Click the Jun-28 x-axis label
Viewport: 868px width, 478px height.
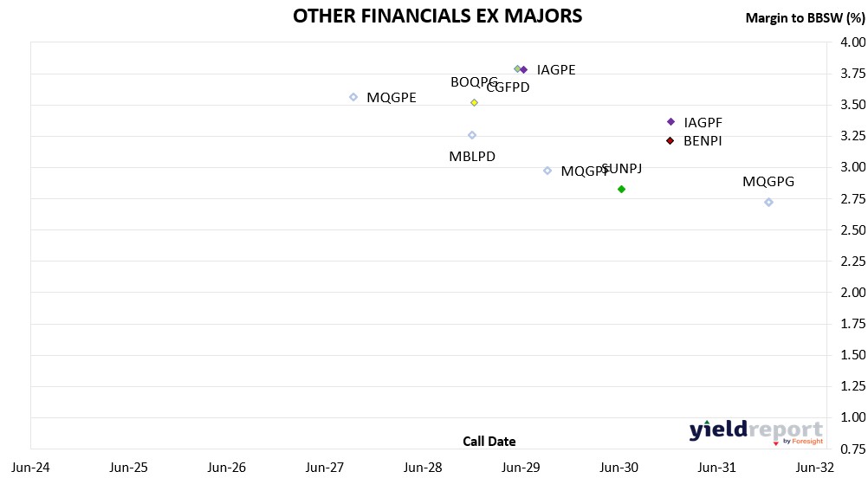point(423,468)
